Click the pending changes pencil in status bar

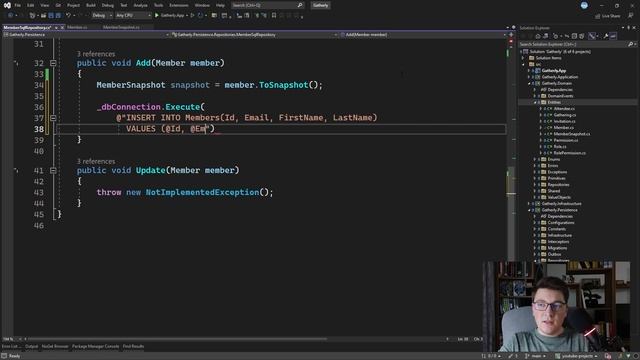513,356
